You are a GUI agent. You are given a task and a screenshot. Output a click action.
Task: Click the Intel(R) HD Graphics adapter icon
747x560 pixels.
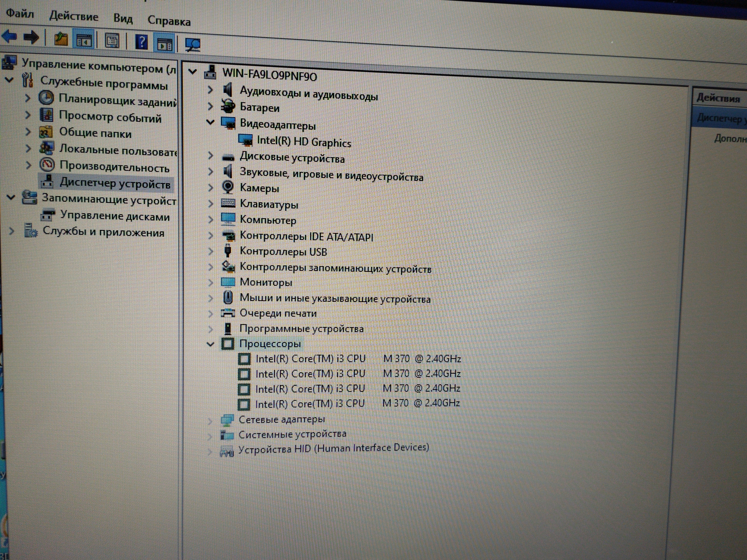245,140
